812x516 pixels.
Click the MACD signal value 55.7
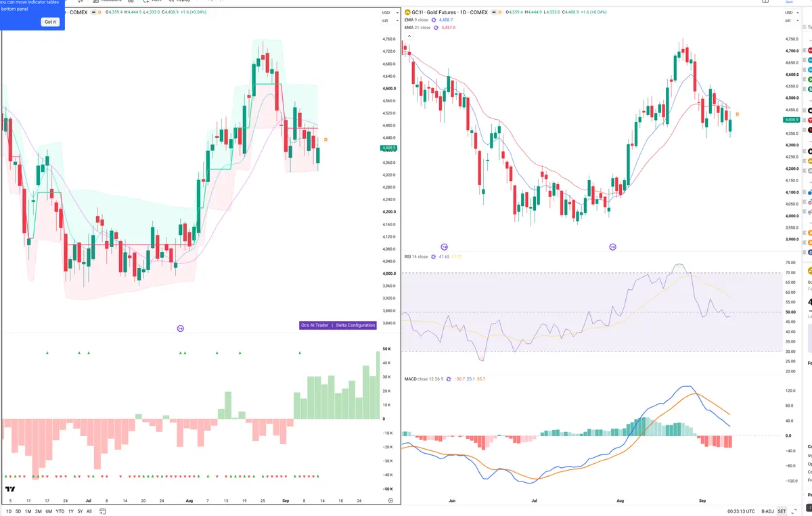(x=481, y=379)
